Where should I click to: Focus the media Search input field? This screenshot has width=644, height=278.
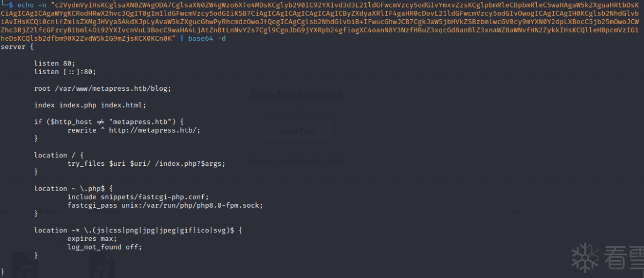point(588,211)
